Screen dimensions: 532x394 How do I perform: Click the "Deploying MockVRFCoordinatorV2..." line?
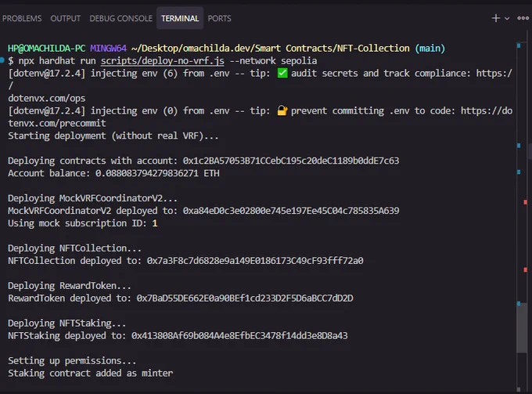click(92, 198)
